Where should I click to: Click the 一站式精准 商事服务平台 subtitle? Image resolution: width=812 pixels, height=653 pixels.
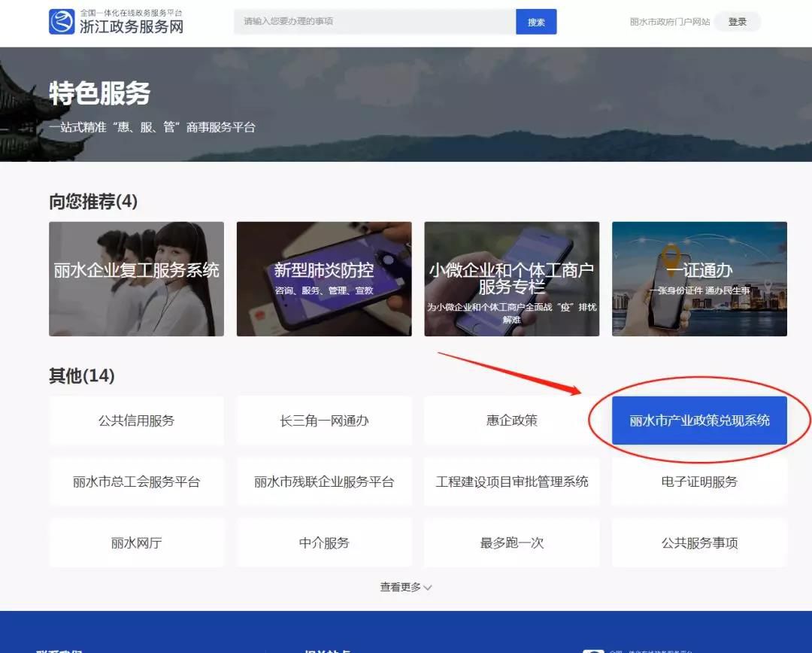(152, 127)
